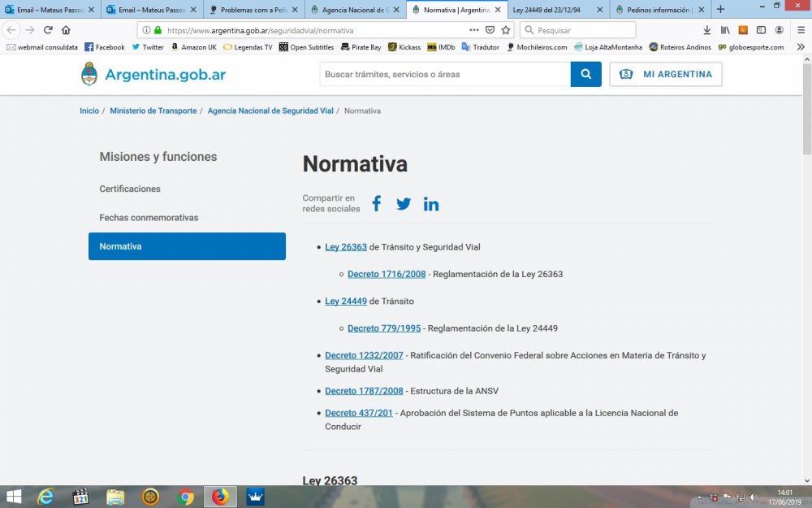Show more bookmarks overflow chevron
The height and width of the screenshot is (508, 812).
coord(801,47)
